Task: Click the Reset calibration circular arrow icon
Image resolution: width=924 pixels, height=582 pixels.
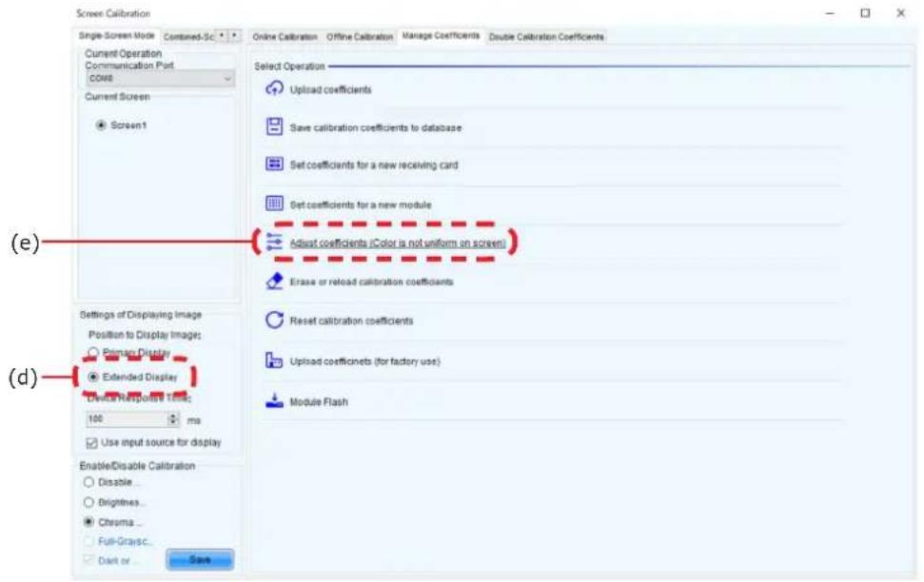Action: tap(274, 320)
